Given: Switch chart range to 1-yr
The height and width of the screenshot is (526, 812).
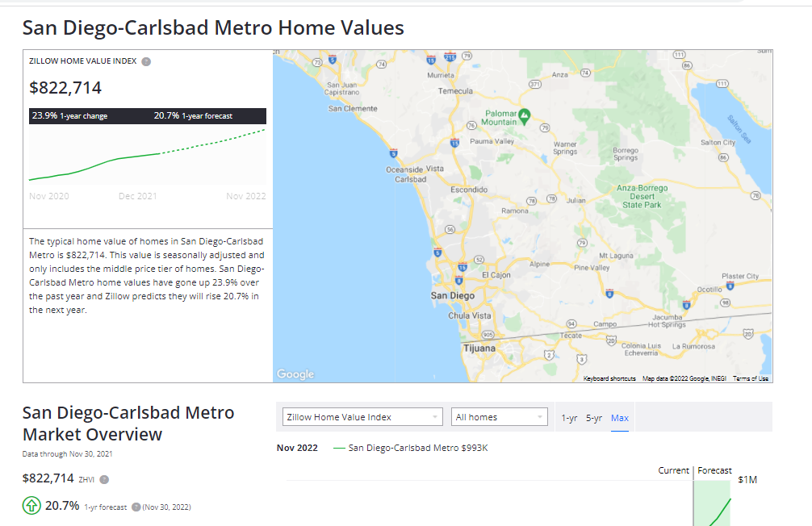Looking at the screenshot, I should pos(569,417).
